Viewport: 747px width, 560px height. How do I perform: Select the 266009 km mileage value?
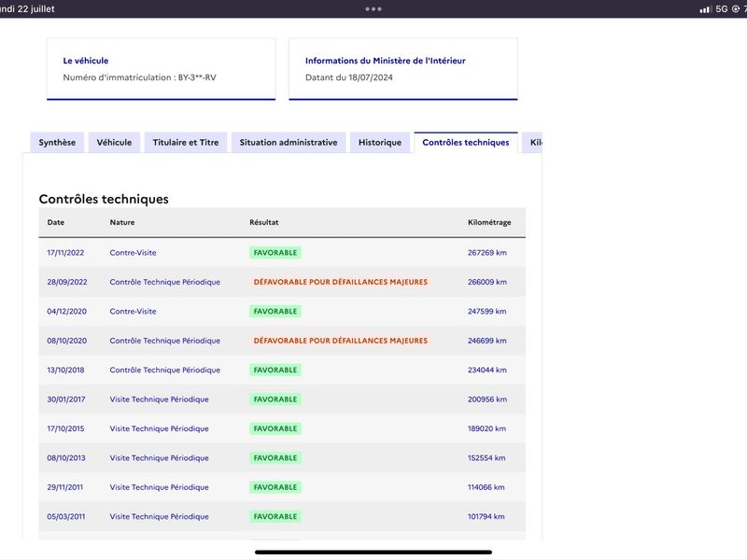coord(486,282)
